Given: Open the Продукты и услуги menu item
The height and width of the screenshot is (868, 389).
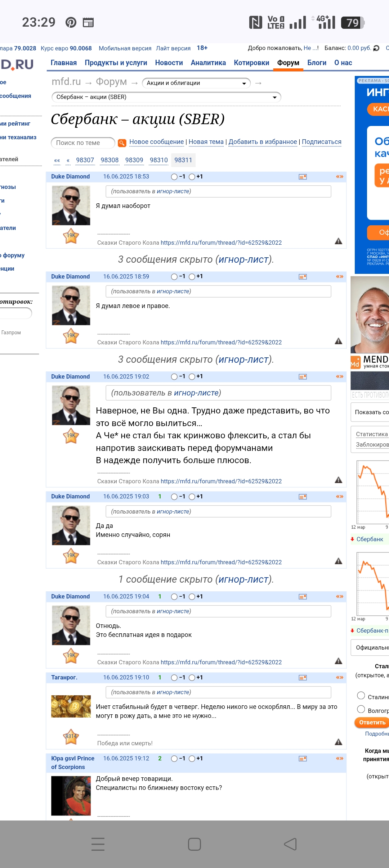Looking at the screenshot, I should (x=116, y=63).
